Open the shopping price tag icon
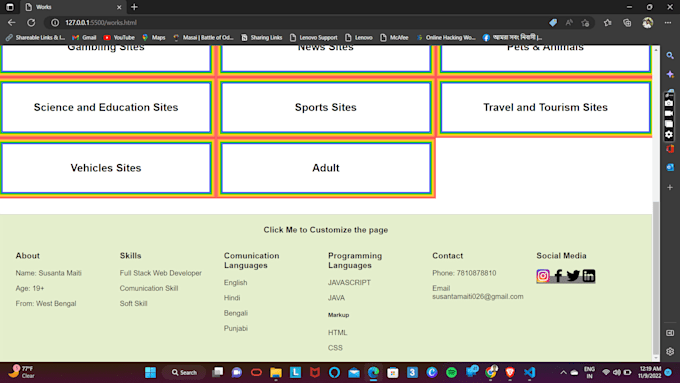 pos(552,23)
